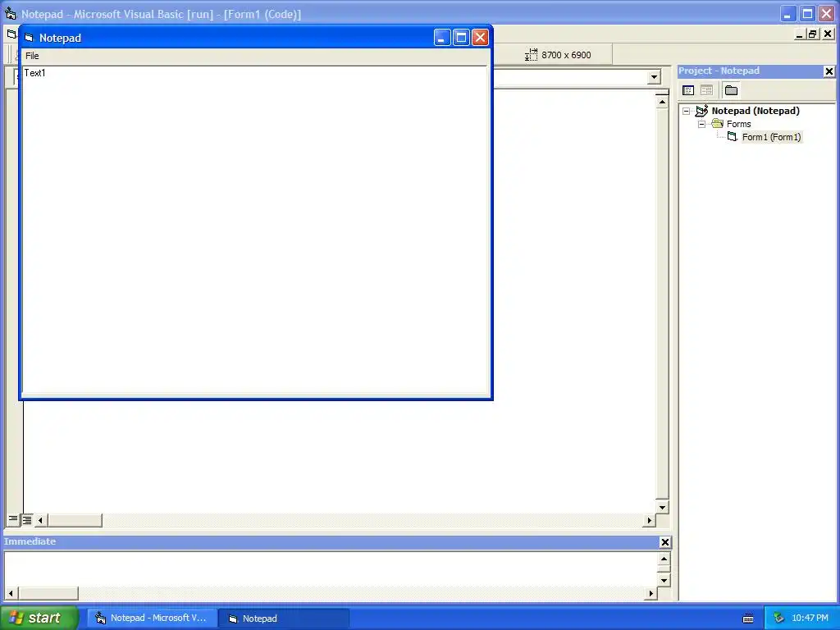The height and width of the screenshot is (630, 840).
Task: Click Immediate window scroll up arrow
Action: [664, 559]
